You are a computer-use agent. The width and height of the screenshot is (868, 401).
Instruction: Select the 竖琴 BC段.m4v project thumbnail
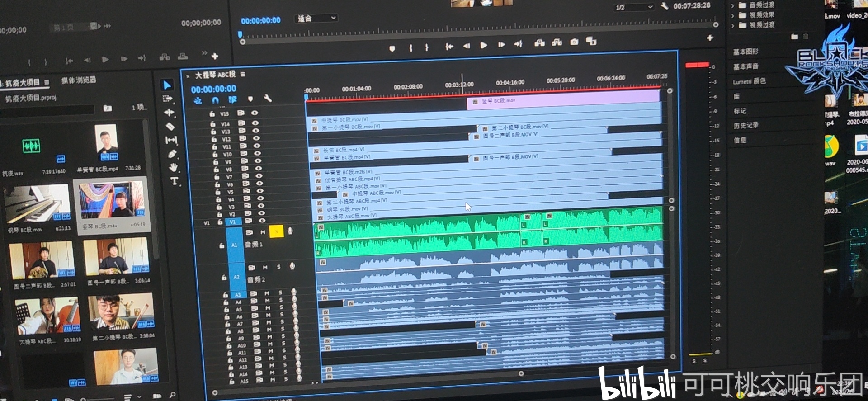click(111, 201)
